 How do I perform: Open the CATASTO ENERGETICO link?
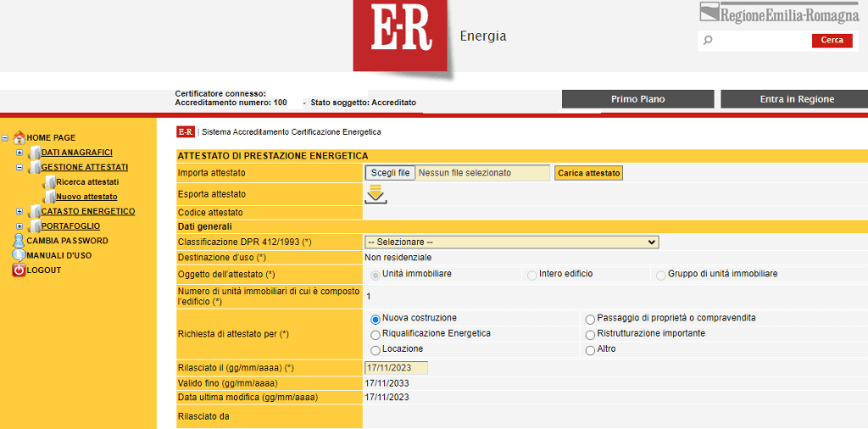point(88,211)
